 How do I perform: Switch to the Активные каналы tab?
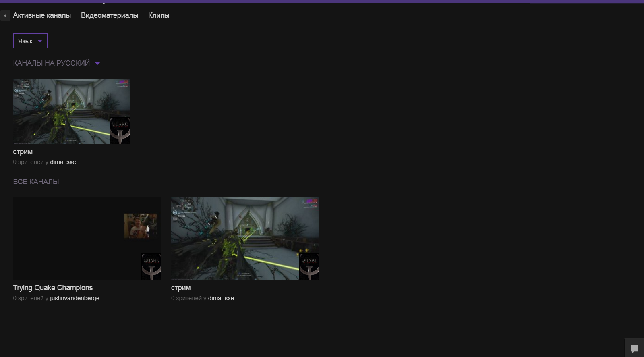pyautogui.click(x=42, y=15)
